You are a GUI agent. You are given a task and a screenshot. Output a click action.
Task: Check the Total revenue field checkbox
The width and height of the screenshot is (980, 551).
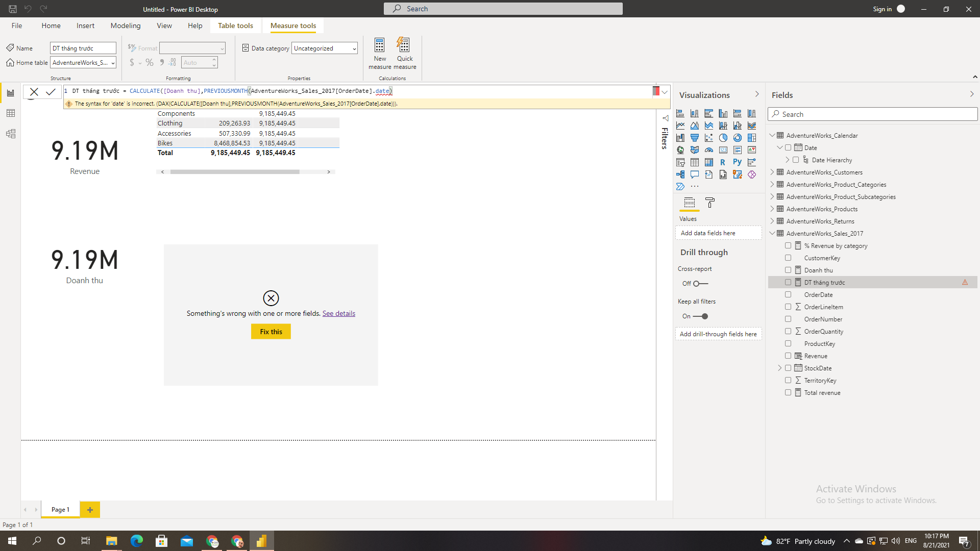point(788,392)
